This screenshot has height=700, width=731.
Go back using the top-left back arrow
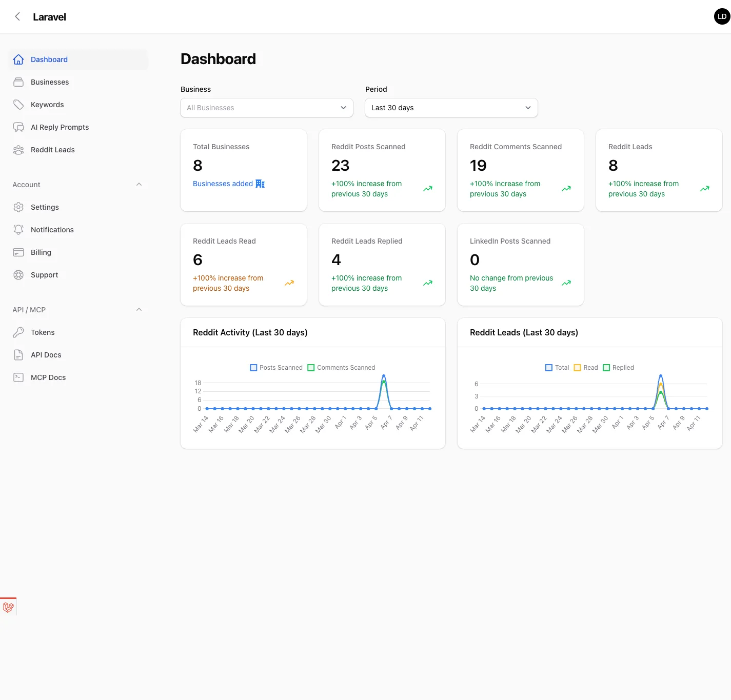17,16
